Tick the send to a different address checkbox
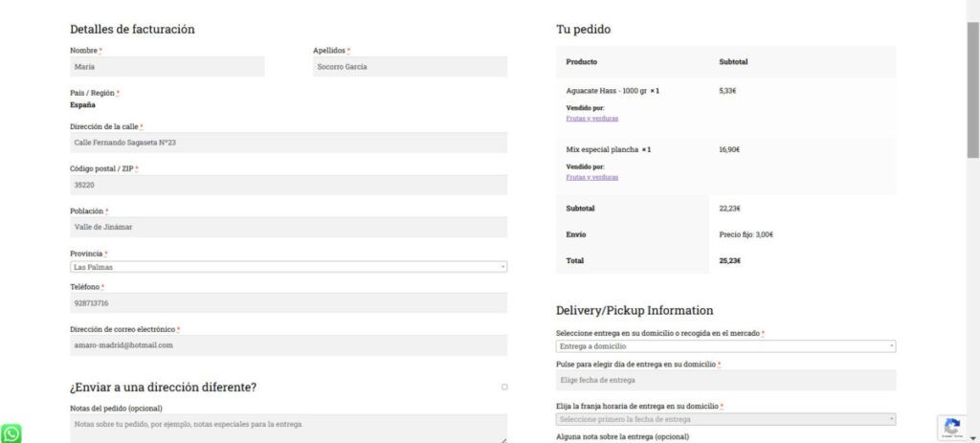 504,387
